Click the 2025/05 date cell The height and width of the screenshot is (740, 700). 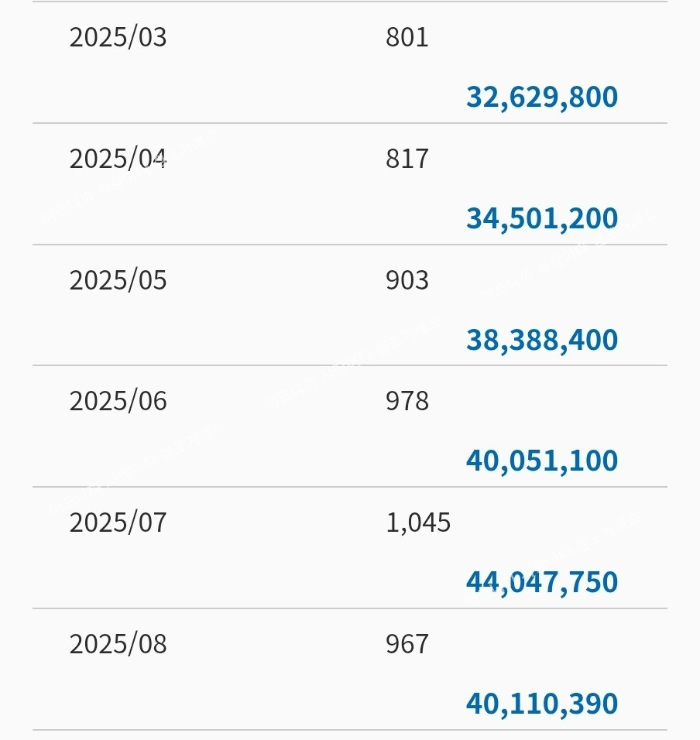(118, 280)
